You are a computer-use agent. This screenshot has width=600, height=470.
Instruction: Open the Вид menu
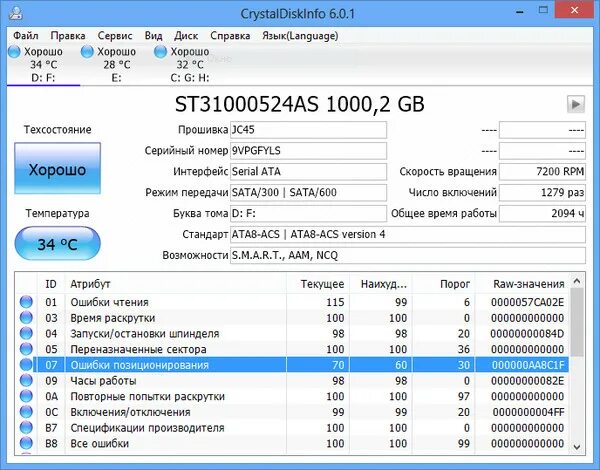pos(153,36)
